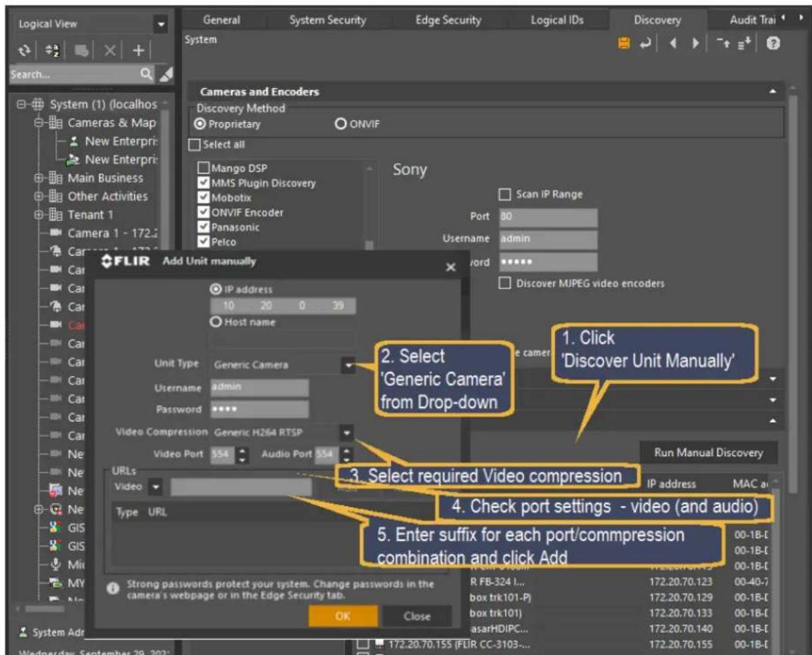Tick the Scan IP Range checkbox
Image resolution: width=812 pixels, height=655 pixels.
505,194
